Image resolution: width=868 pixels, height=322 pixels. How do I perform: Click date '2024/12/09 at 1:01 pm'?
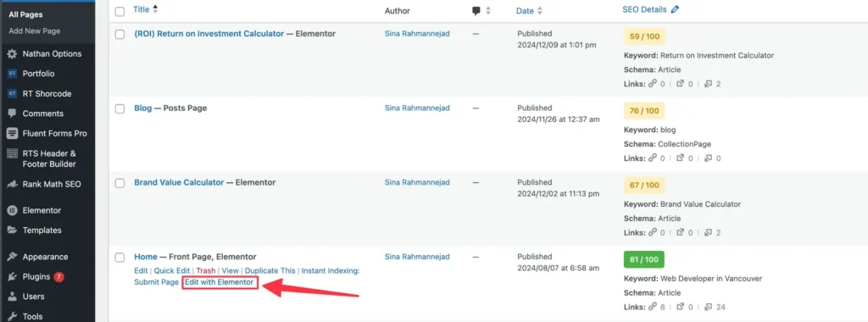pyautogui.click(x=557, y=45)
